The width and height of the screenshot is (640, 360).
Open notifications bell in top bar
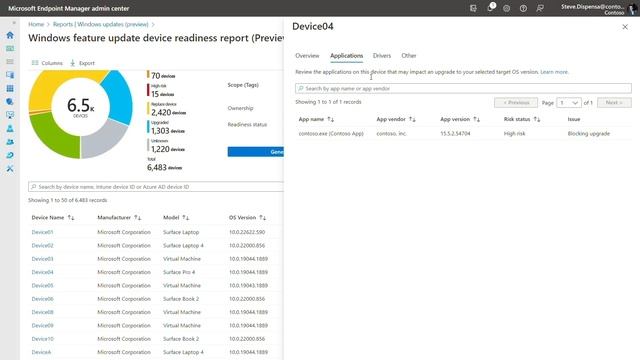point(490,8)
